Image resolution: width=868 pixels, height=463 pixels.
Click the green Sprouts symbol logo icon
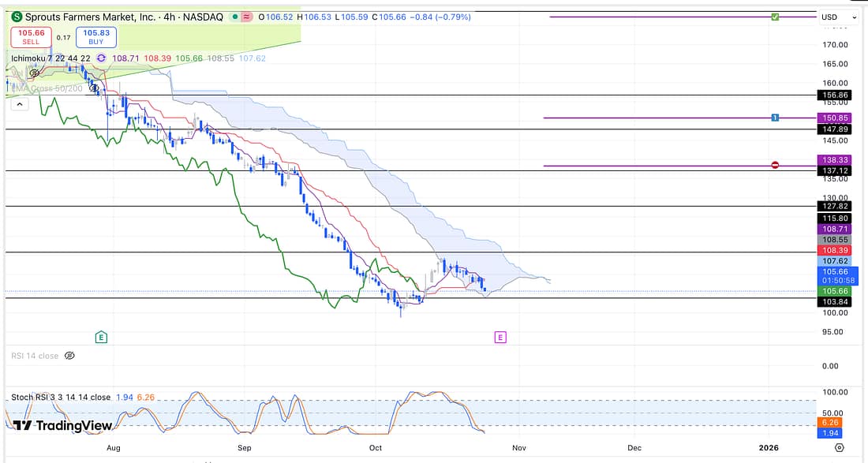(x=16, y=17)
